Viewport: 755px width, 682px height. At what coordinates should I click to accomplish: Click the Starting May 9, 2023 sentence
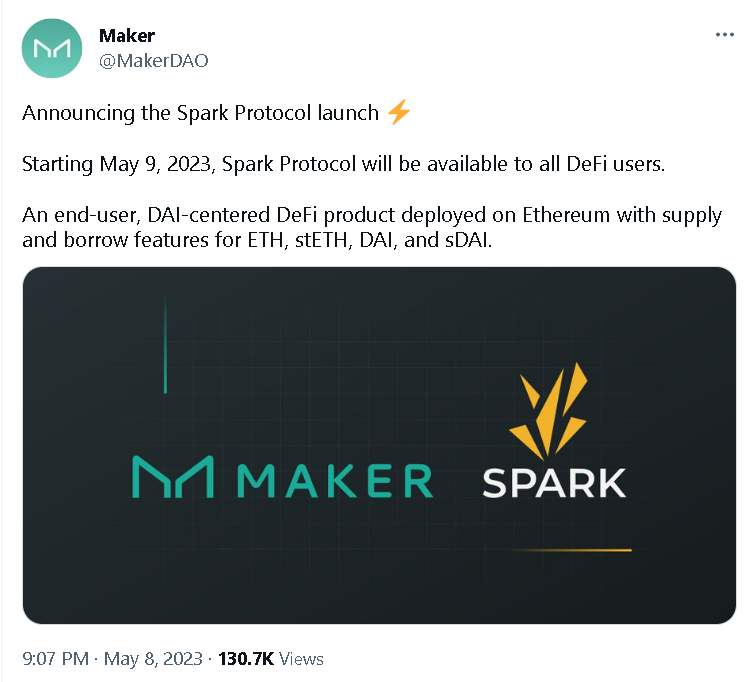(x=343, y=164)
